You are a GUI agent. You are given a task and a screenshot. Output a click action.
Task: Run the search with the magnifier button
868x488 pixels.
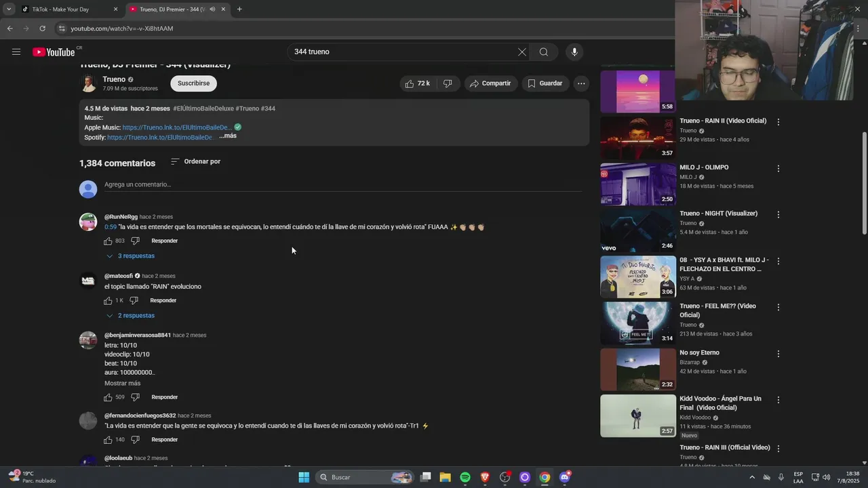pyautogui.click(x=544, y=52)
